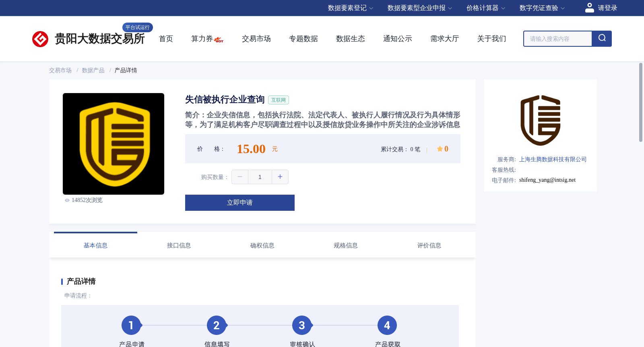The width and height of the screenshot is (644, 347).
Task: Click 数据产品 breadcrumb link
Action: tap(93, 71)
